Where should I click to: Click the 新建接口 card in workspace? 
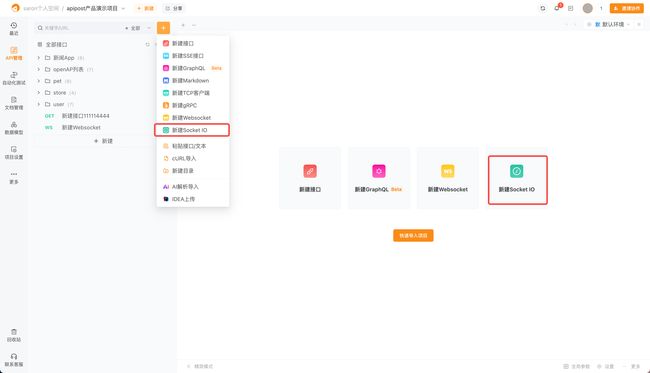(x=310, y=178)
